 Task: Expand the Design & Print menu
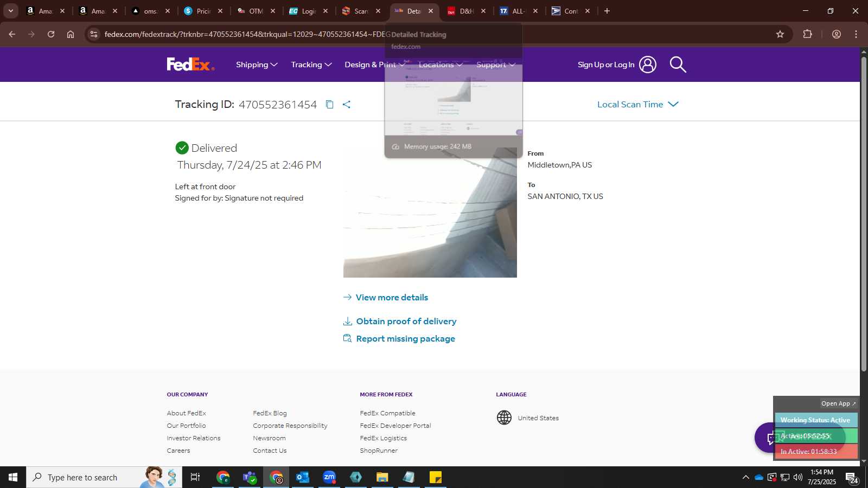pos(375,65)
